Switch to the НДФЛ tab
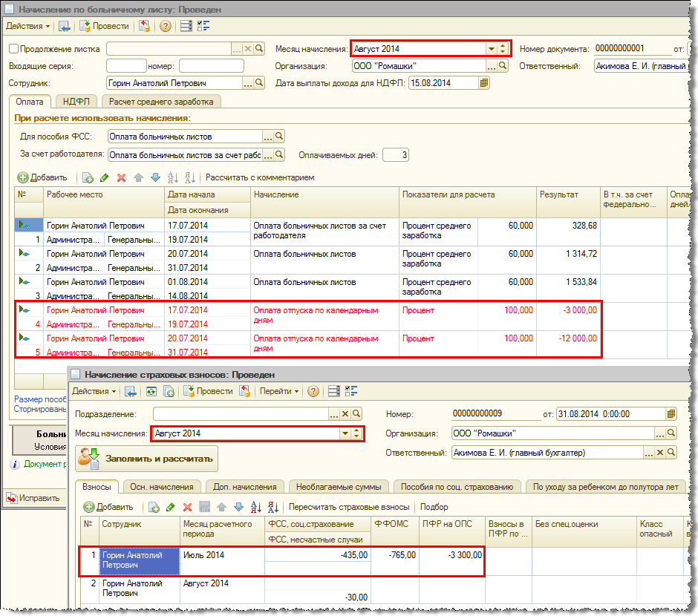Screen dimensions: 698x616 coord(76,102)
